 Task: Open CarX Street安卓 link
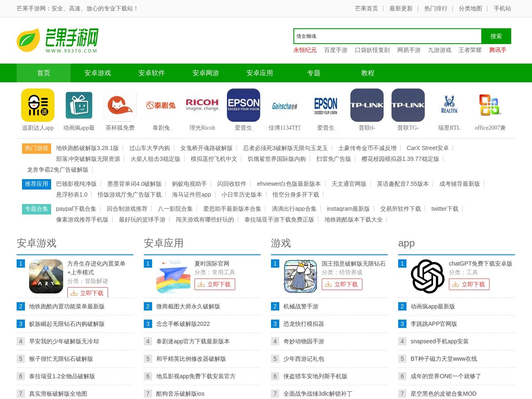[428, 148]
